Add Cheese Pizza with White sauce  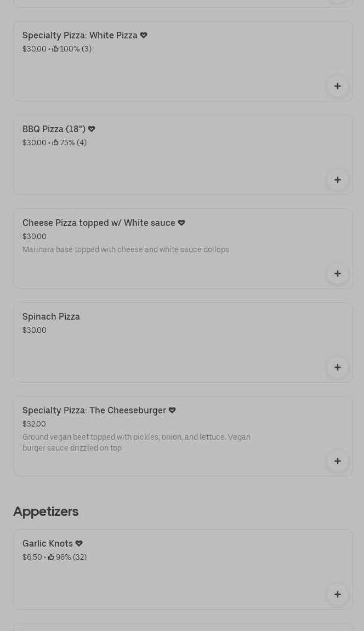click(x=337, y=274)
